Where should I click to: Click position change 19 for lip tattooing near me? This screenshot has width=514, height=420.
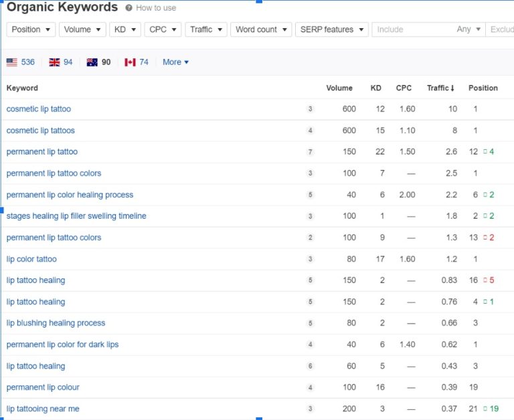pyautogui.click(x=491, y=409)
